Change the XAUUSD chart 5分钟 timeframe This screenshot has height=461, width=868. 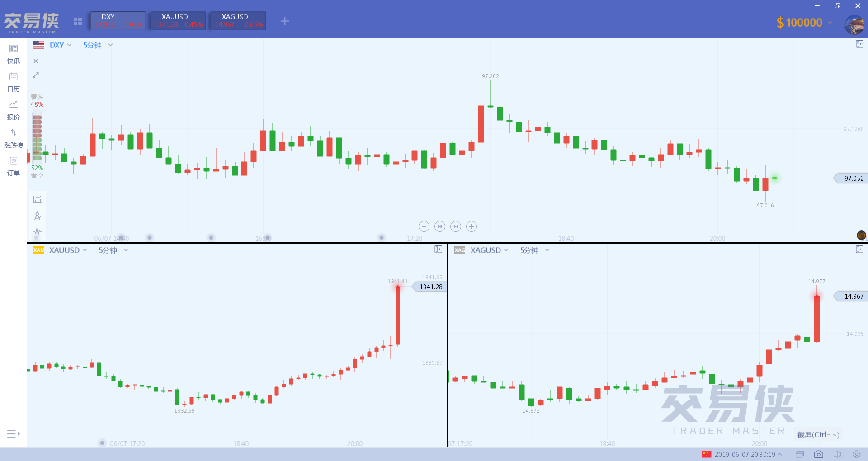[x=113, y=250]
